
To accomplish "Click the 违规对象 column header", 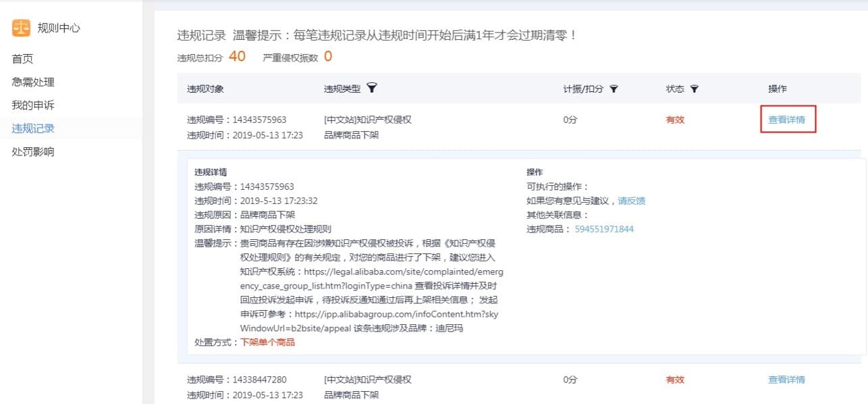I will click(205, 89).
